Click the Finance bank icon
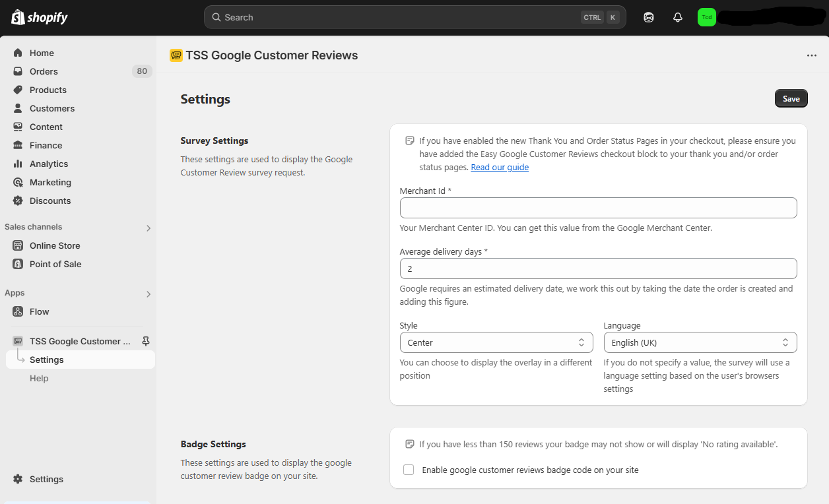 pos(18,145)
